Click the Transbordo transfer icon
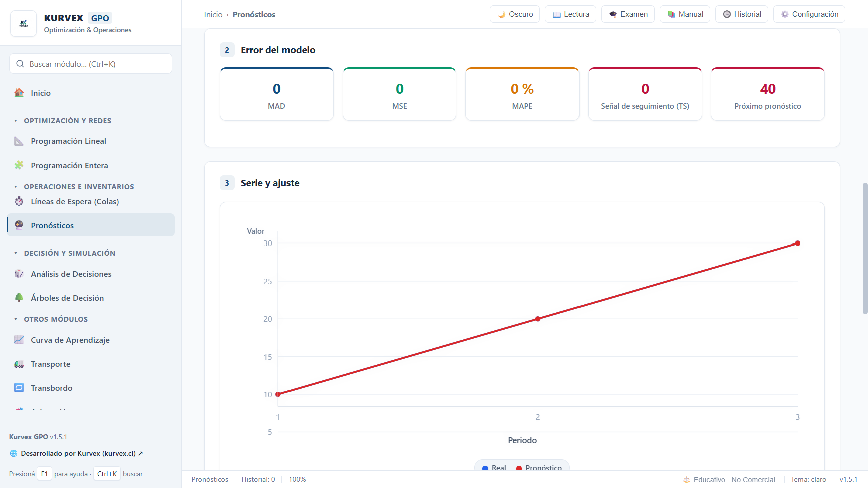Image resolution: width=868 pixels, height=488 pixels. (19, 388)
